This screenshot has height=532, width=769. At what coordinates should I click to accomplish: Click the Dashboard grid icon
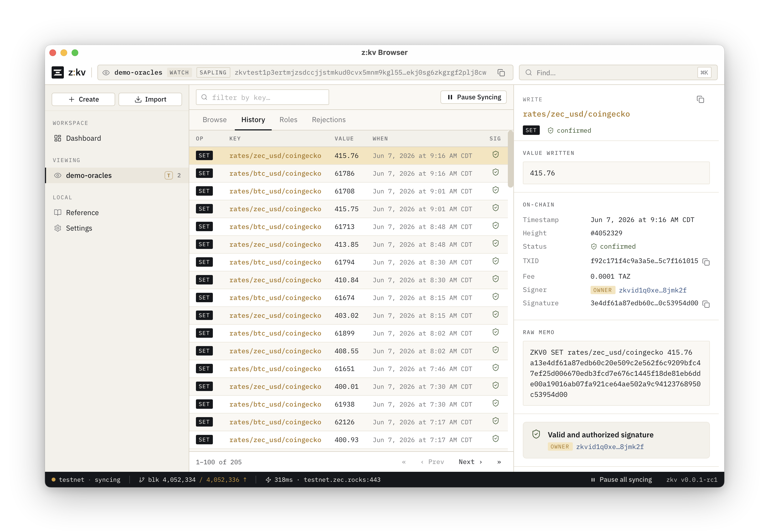coord(58,138)
